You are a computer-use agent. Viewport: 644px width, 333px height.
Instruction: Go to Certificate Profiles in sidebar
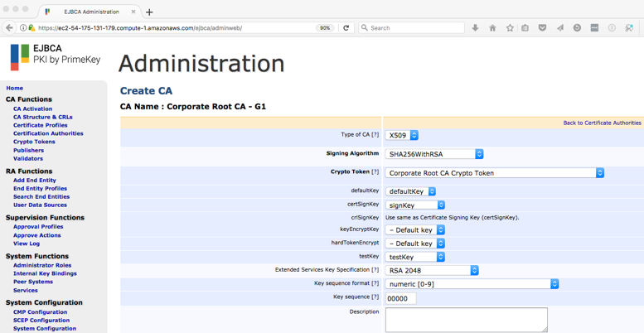point(40,125)
